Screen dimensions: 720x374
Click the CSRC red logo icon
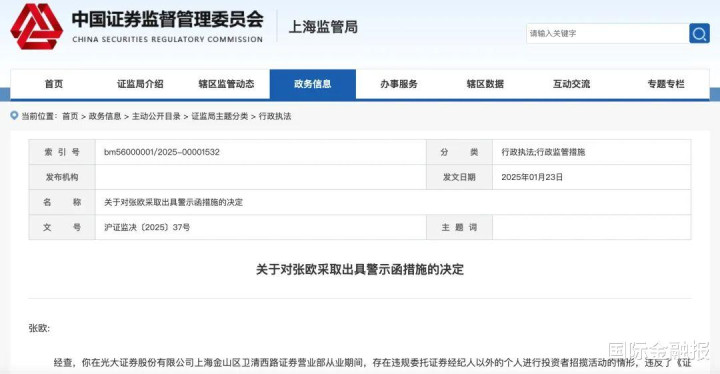click(x=36, y=27)
